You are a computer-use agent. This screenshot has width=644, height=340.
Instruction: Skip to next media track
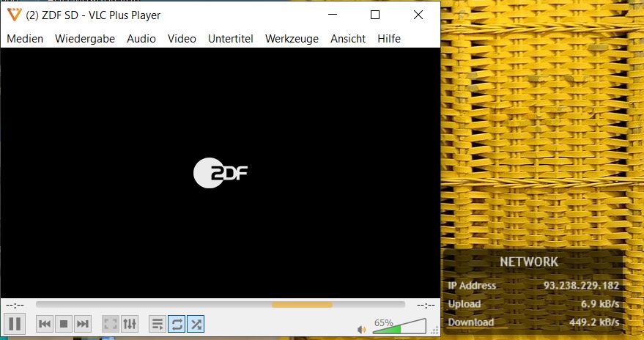(83, 324)
